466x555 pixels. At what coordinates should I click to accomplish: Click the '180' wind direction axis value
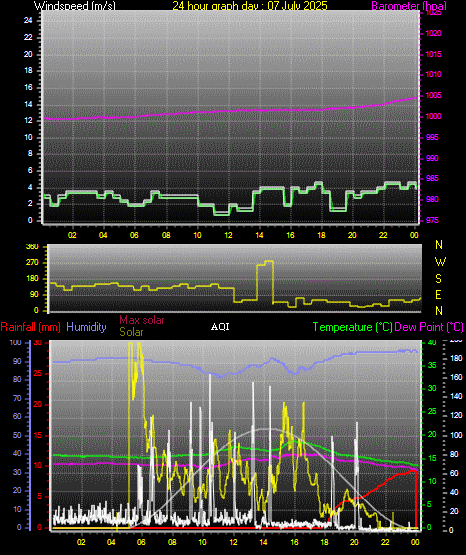(x=33, y=279)
